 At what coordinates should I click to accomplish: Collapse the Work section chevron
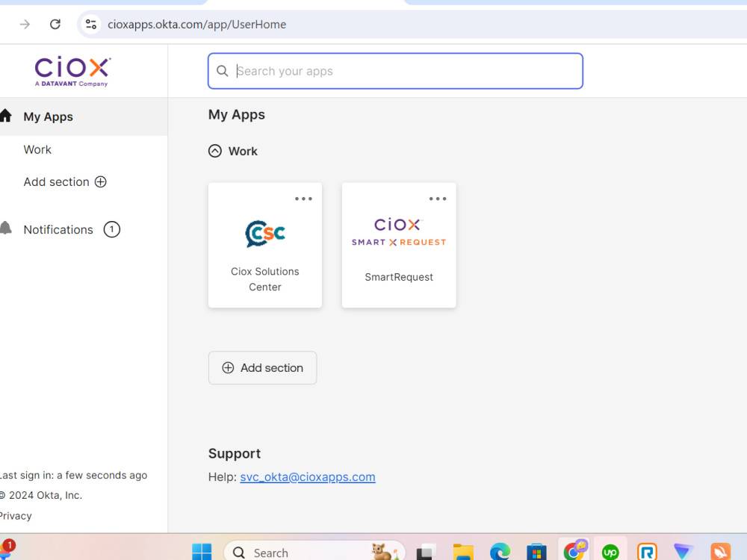point(215,151)
